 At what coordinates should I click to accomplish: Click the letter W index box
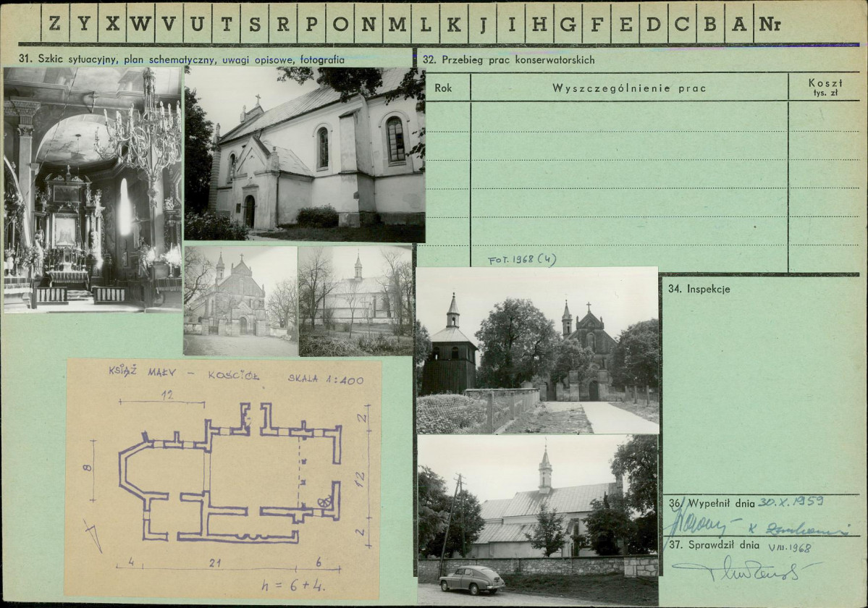click(140, 23)
